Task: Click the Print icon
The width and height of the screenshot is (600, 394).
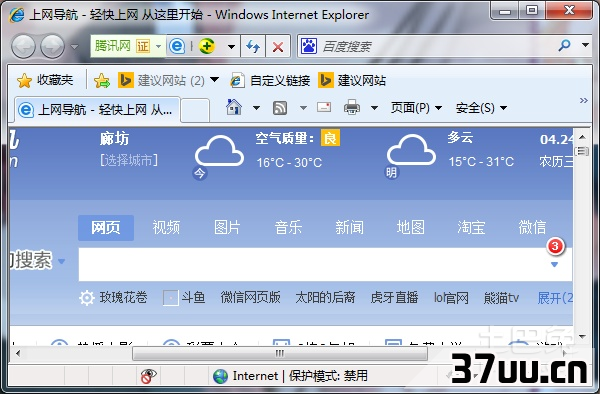Action: click(352, 107)
